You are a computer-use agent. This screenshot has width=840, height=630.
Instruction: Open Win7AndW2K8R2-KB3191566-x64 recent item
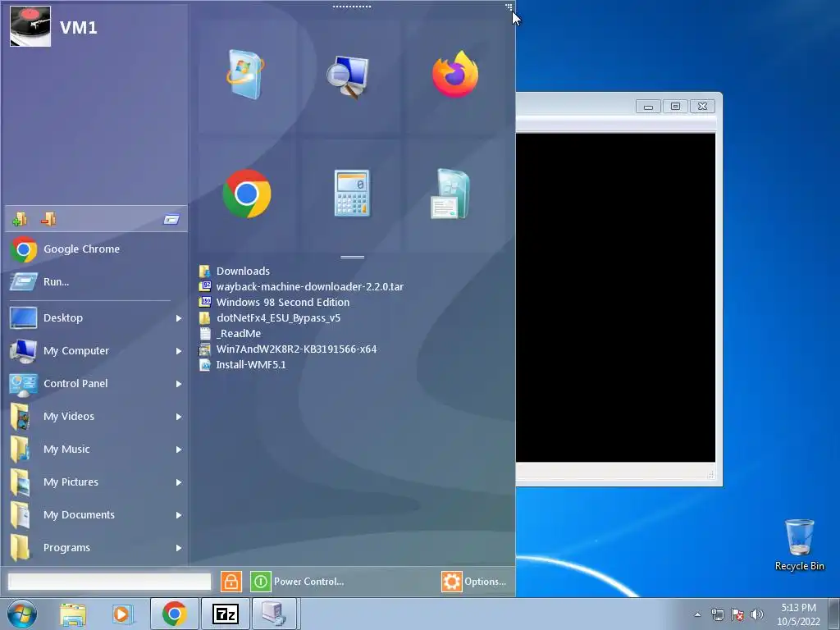pos(288,349)
